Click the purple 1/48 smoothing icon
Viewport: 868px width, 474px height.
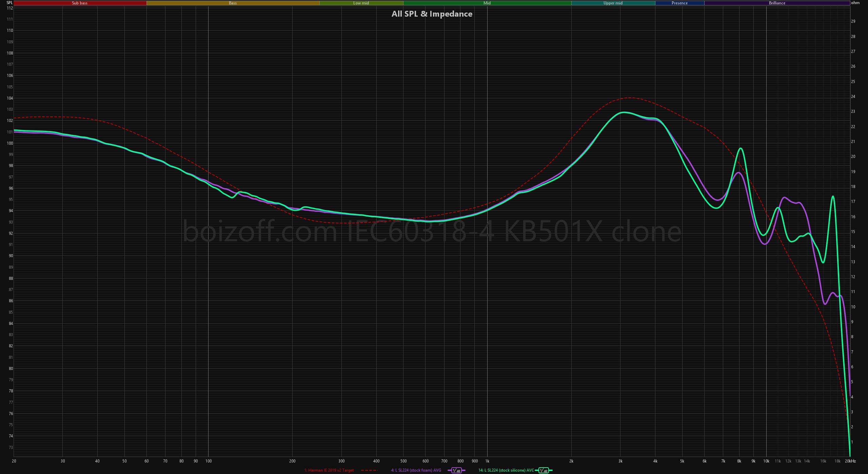point(456,470)
